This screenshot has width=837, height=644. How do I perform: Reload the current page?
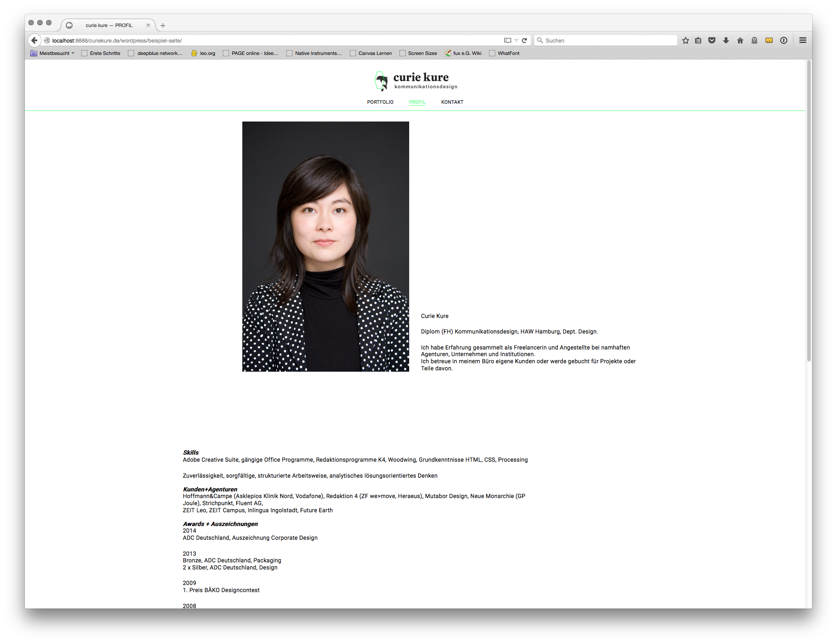click(x=525, y=40)
